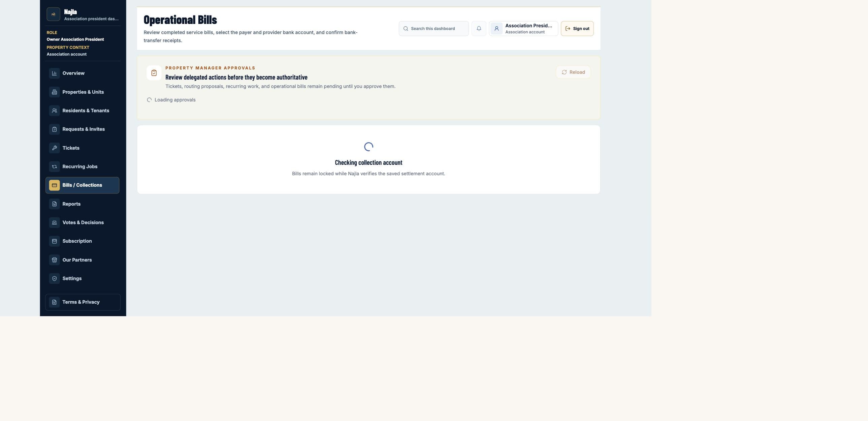868x421 pixels.
Task: Reload the property manager approvals
Action: 573,72
